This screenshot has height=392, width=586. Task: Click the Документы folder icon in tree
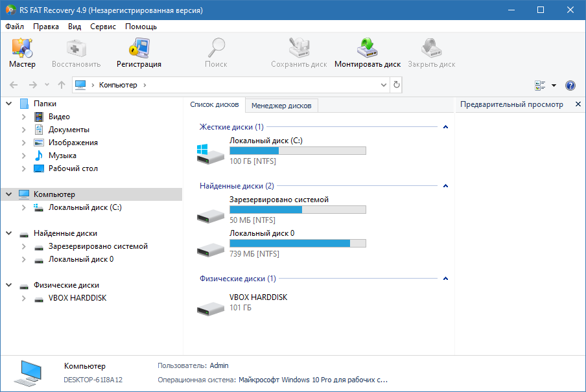pyautogui.click(x=39, y=130)
